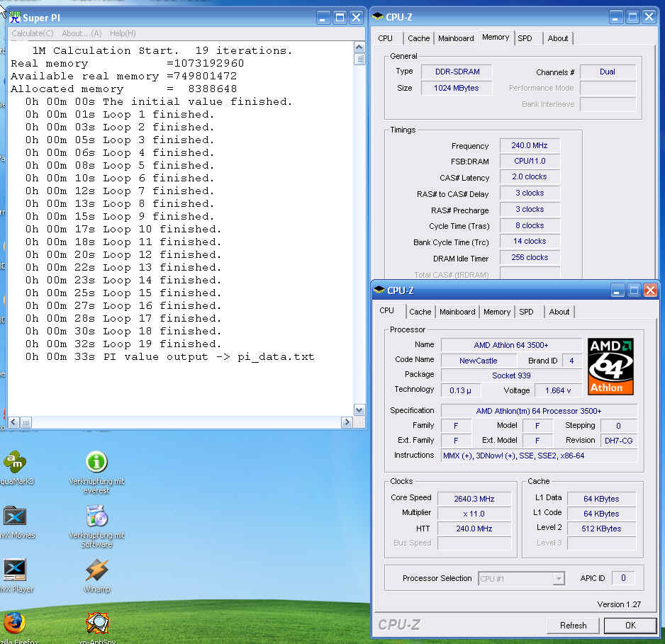The height and width of the screenshot is (644, 665).
Task: Expand the Processor Selection dropdown
Action: pos(559,578)
